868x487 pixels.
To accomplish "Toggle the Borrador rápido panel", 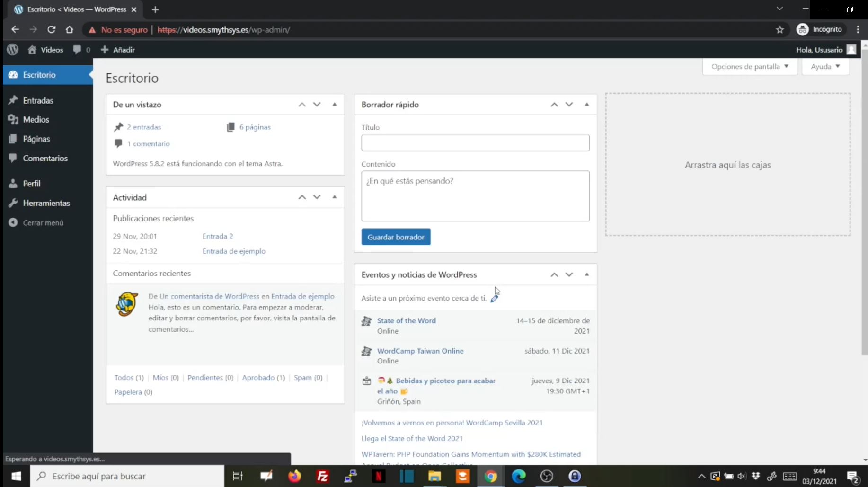I will 587,105.
